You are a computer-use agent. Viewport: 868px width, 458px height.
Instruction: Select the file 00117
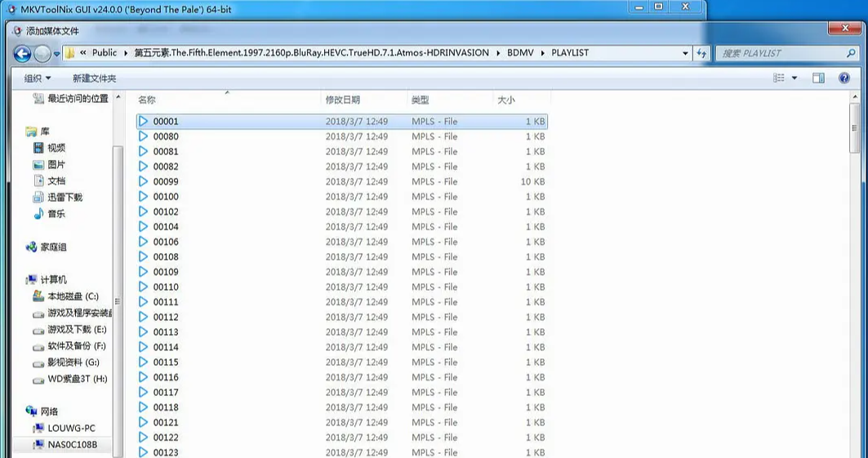coord(341,392)
